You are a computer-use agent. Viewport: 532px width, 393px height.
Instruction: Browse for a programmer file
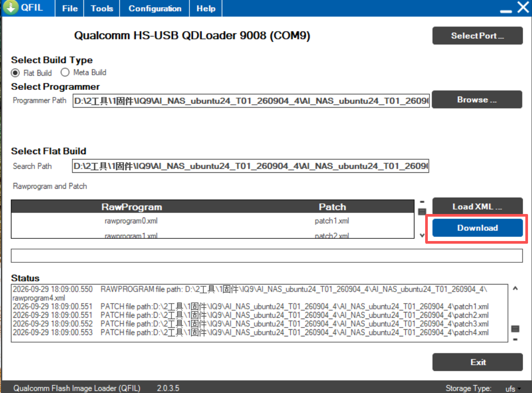click(477, 100)
